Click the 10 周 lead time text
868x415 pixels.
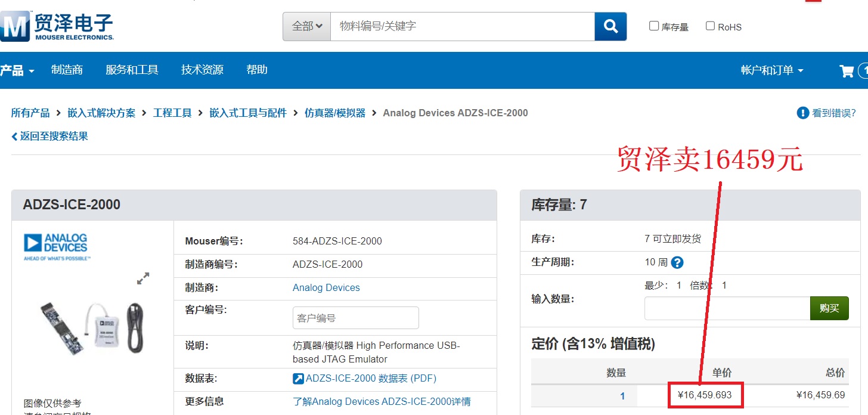[656, 262]
